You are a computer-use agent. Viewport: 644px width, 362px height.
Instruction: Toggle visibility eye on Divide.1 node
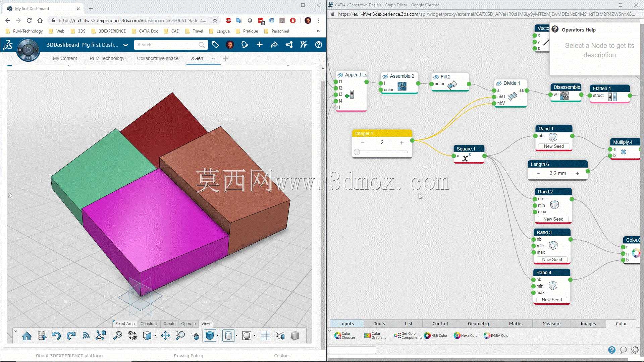click(x=499, y=83)
